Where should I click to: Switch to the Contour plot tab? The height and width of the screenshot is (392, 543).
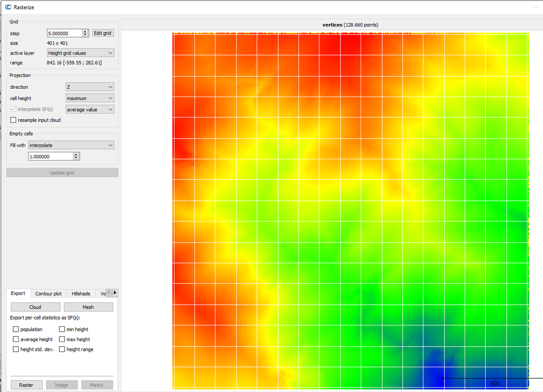(49, 294)
